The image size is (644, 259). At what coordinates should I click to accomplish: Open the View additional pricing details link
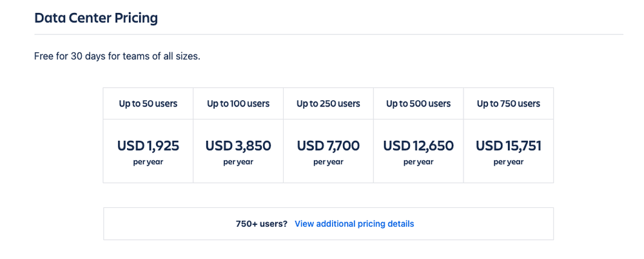(354, 224)
